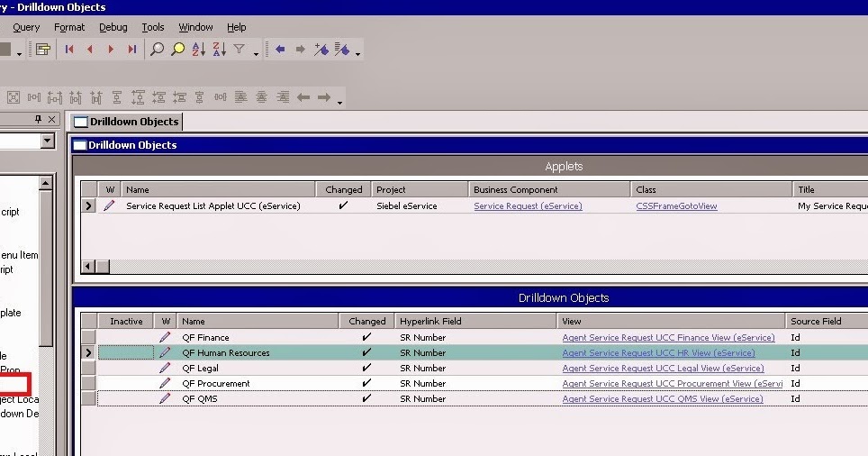Open the Tools menu
The height and width of the screenshot is (456, 868).
pos(153,27)
